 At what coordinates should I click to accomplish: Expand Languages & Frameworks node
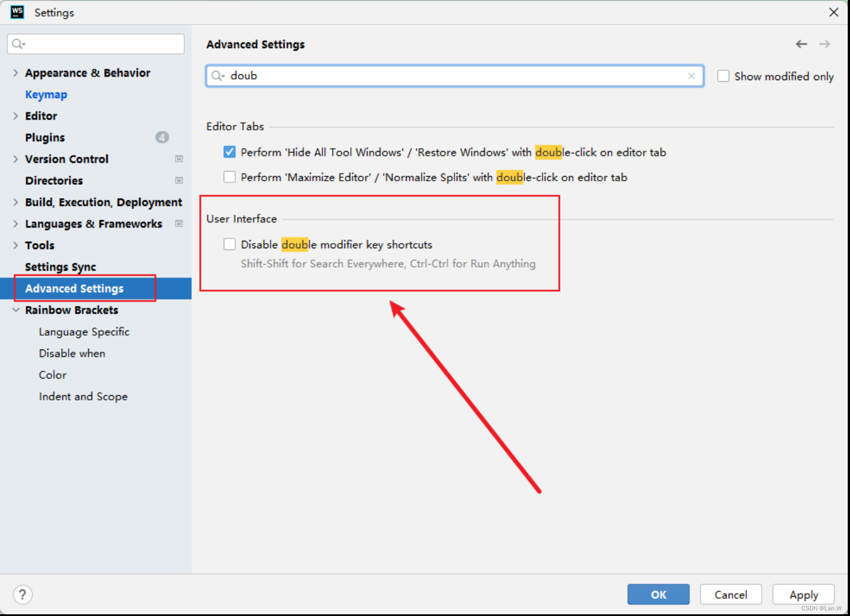tap(15, 224)
